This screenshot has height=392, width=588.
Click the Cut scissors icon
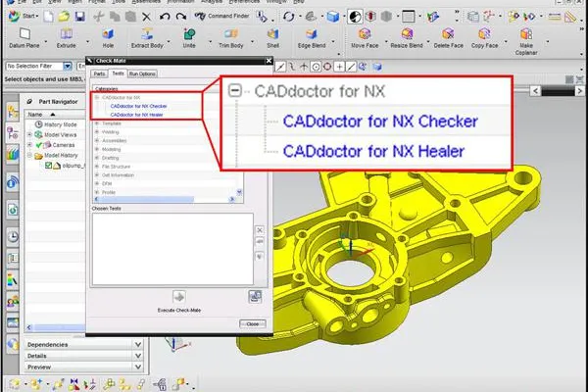point(99,17)
